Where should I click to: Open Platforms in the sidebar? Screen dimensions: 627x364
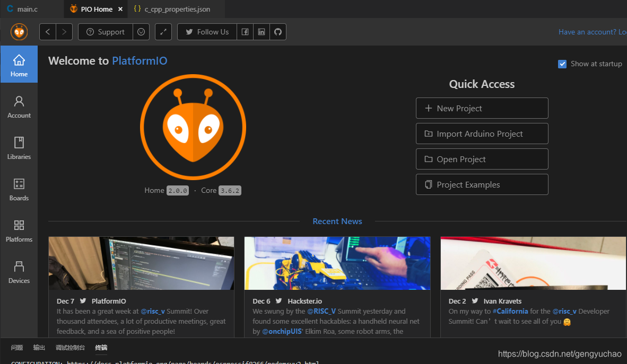click(x=19, y=231)
